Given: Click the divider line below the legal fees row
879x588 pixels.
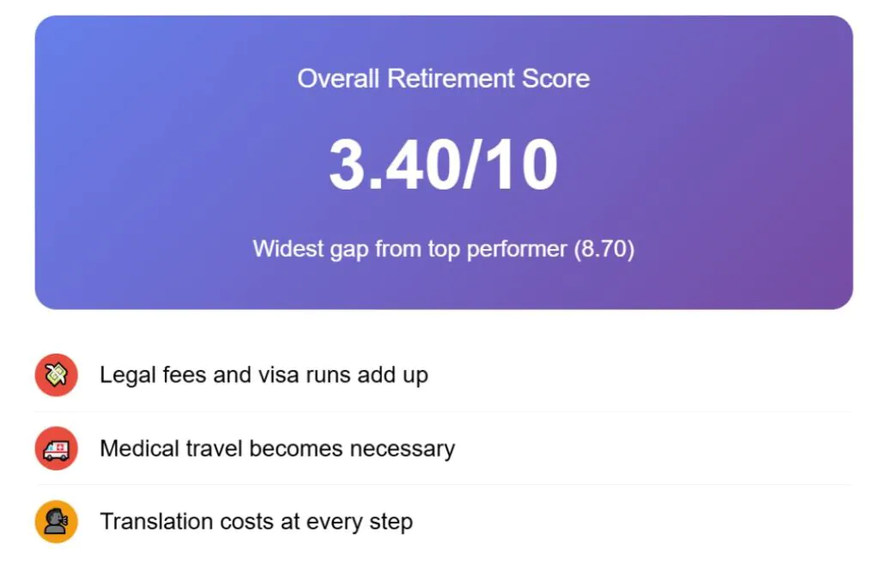Looking at the screenshot, I should [443, 411].
